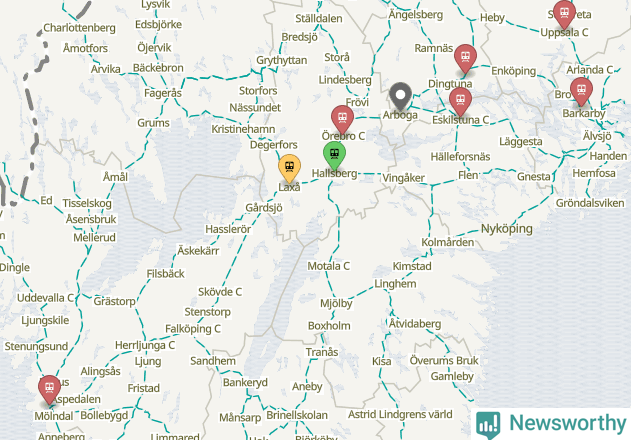Viewport: 631px width, 440px height.
Task: Click the red train marker near Mölndal
Action: pos(49,389)
